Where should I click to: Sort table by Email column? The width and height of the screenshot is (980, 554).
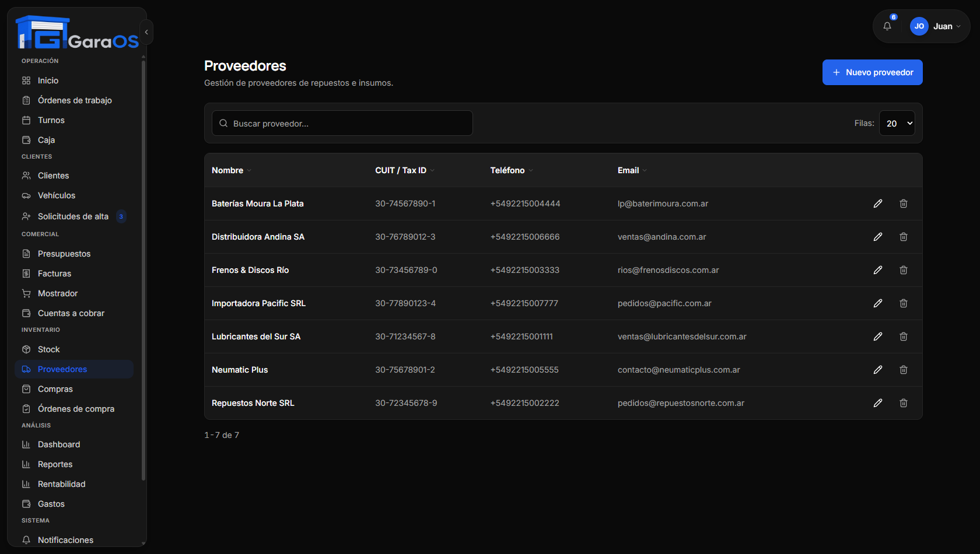click(632, 170)
